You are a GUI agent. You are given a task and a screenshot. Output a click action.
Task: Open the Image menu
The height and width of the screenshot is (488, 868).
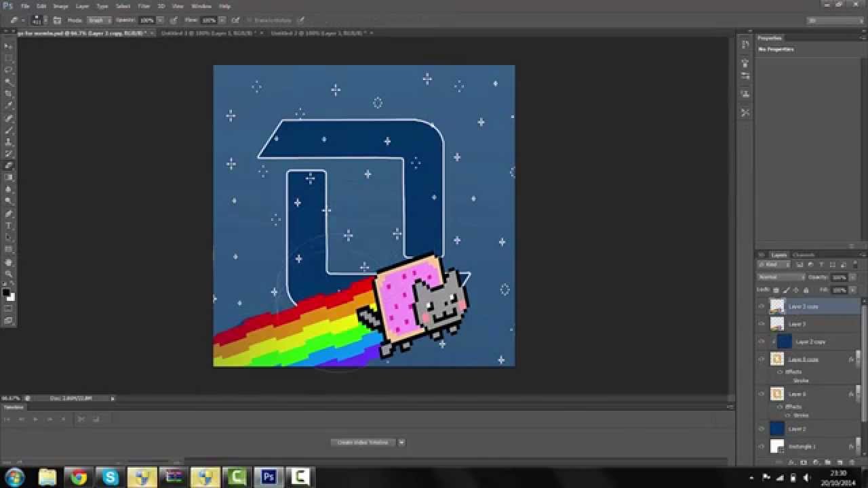pos(61,6)
